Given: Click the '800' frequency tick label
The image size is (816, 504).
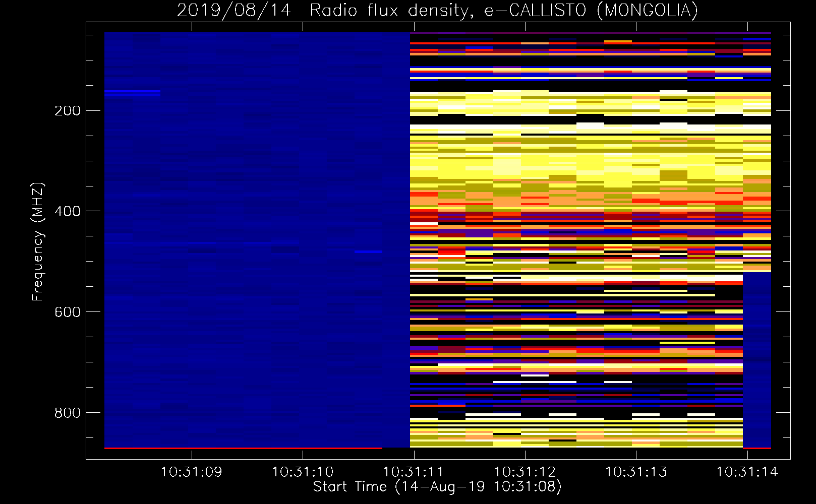Looking at the screenshot, I should [68, 413].
